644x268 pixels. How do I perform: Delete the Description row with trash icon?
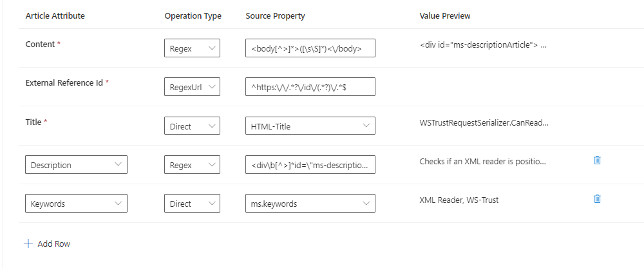pos(597,160)
